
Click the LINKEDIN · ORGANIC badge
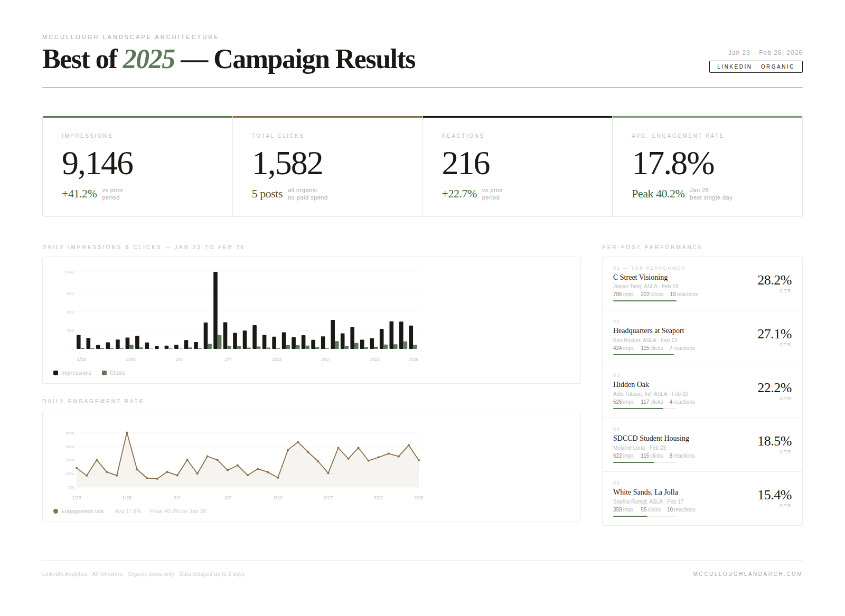click(x=756, y=67)
